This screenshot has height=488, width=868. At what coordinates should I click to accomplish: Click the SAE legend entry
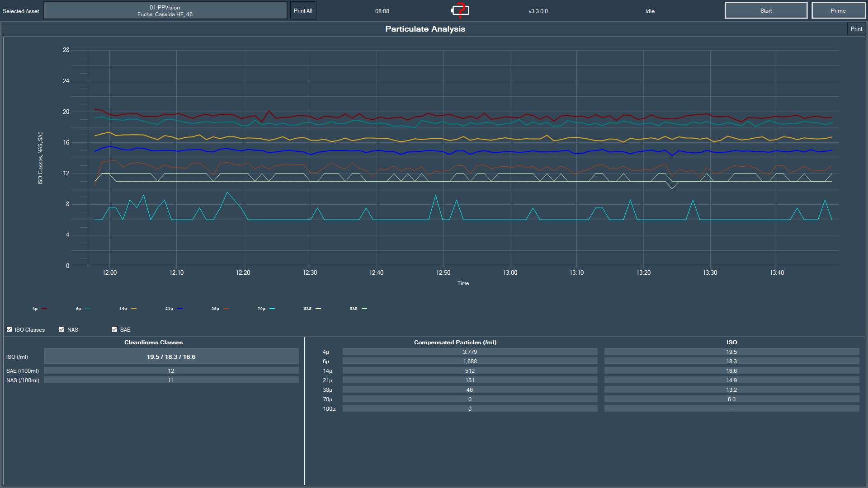tap(358, 309)
